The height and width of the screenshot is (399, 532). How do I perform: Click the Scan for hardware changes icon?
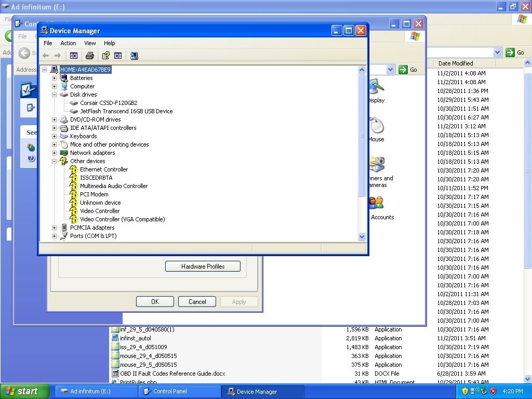point(134,56)
